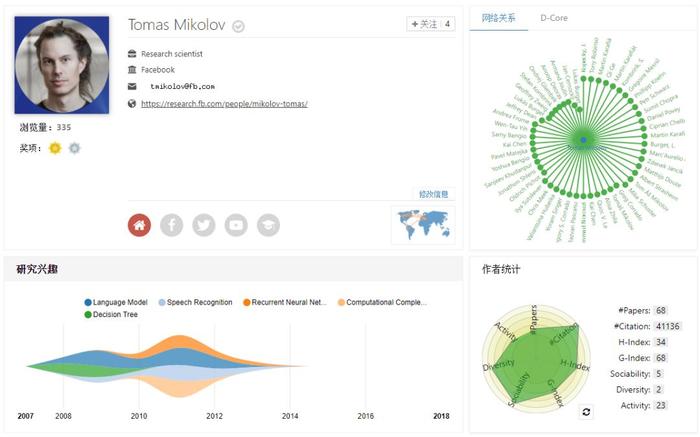This screenshot has height=437, width=700.
Task: Toggle the Language Model legend item
Action: (116, 302)
